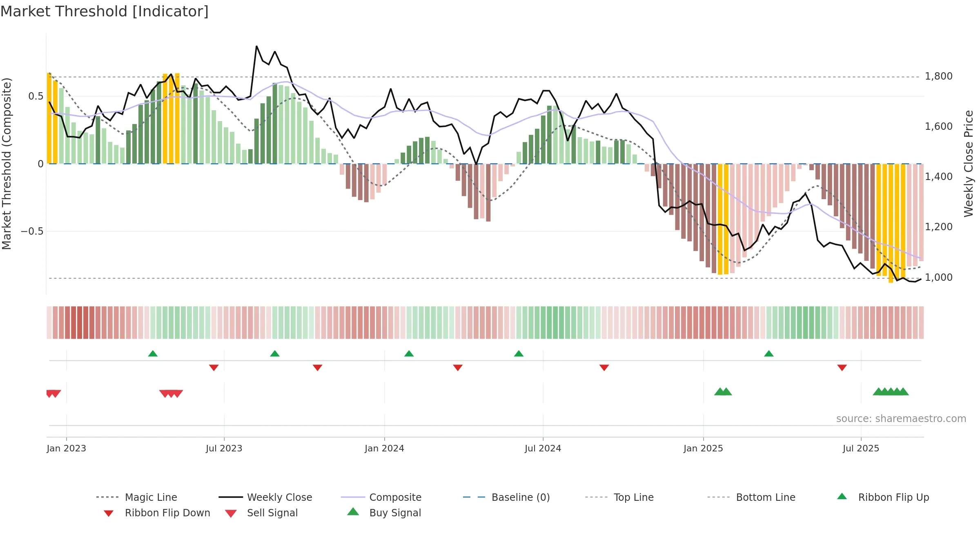Click the 1,600 price axis label
This screenshot has width=980, height=551.
click(939, 127)
